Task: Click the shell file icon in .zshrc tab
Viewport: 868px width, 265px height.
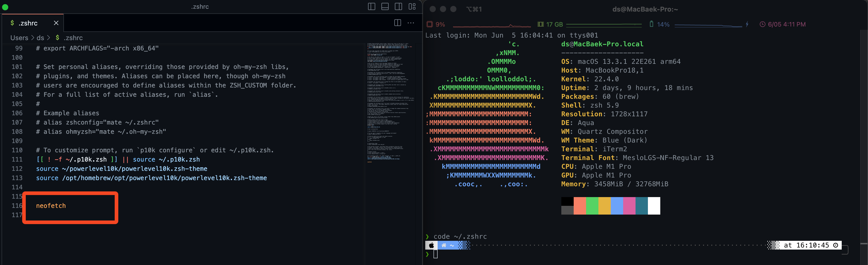Action: coord(12,23)
